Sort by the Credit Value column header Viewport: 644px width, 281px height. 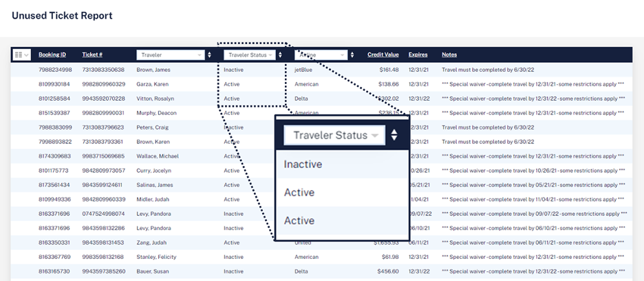coord(383,54)
